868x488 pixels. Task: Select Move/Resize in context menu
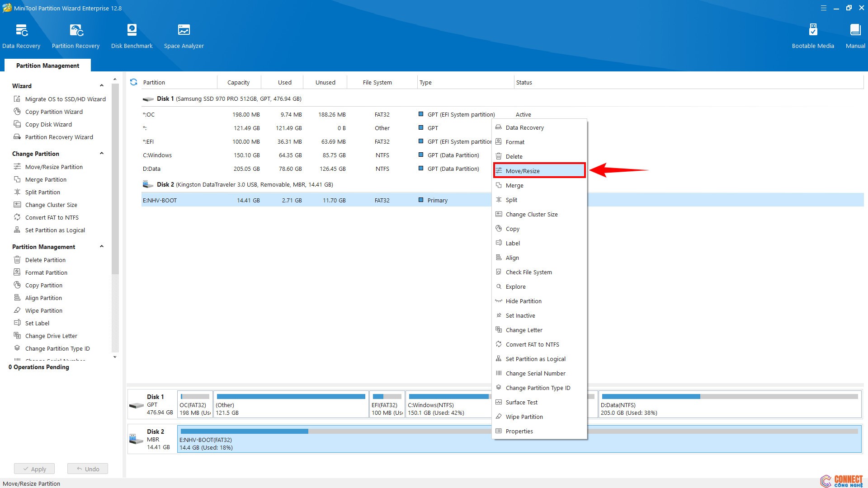[539, 171]
